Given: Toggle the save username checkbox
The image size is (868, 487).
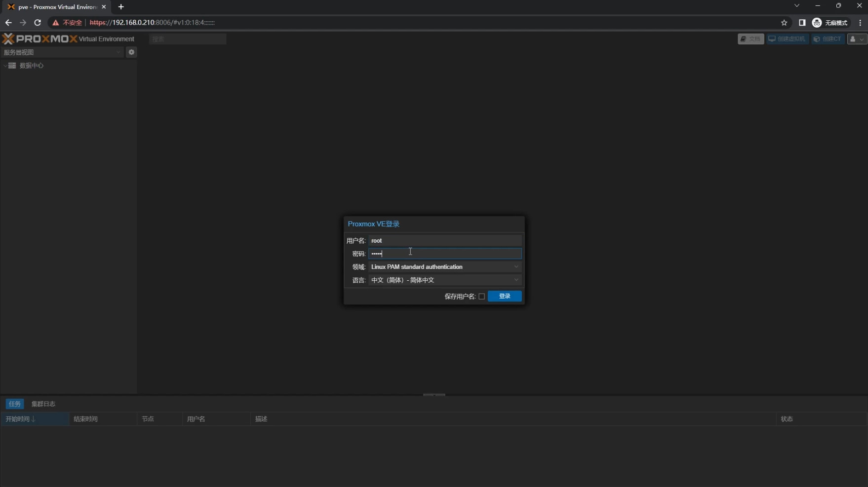Looking at the screenshot, I should (x=481, y=296).
